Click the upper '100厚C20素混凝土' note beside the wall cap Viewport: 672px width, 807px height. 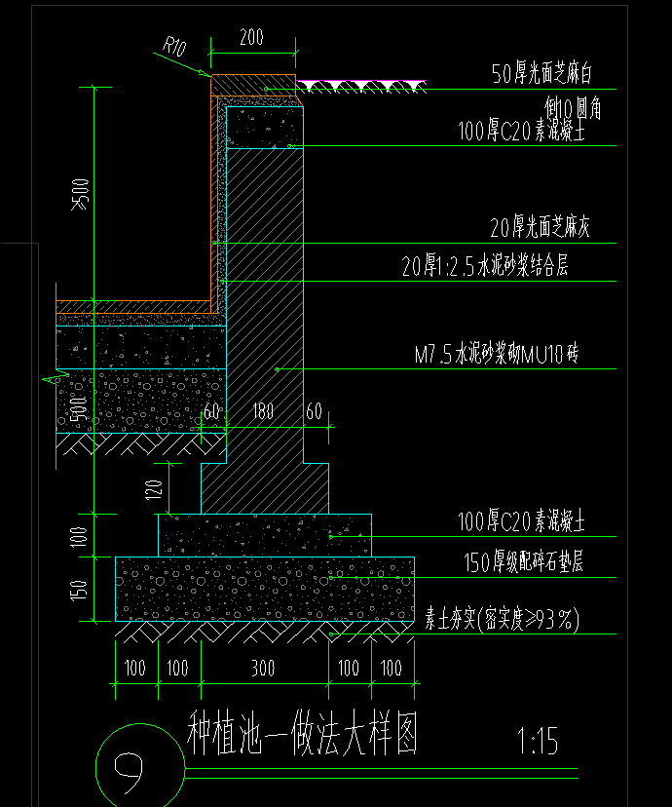(x=521, y=131)
